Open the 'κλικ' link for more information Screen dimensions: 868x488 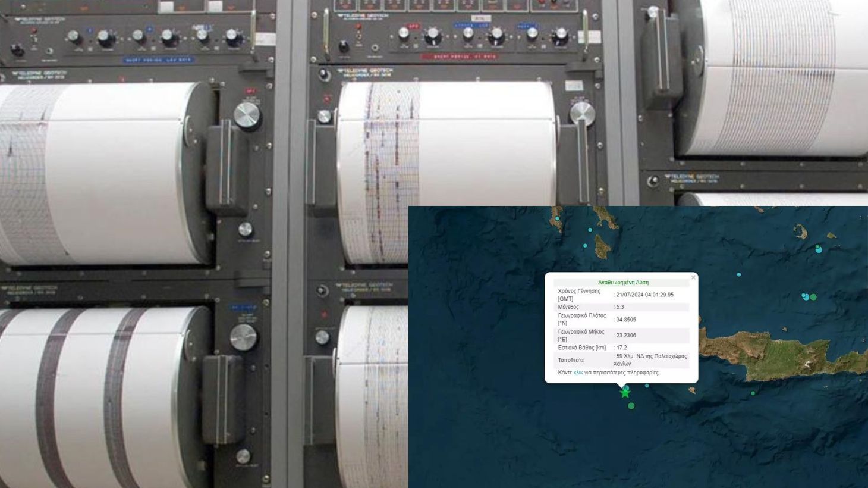pos(578,373)
